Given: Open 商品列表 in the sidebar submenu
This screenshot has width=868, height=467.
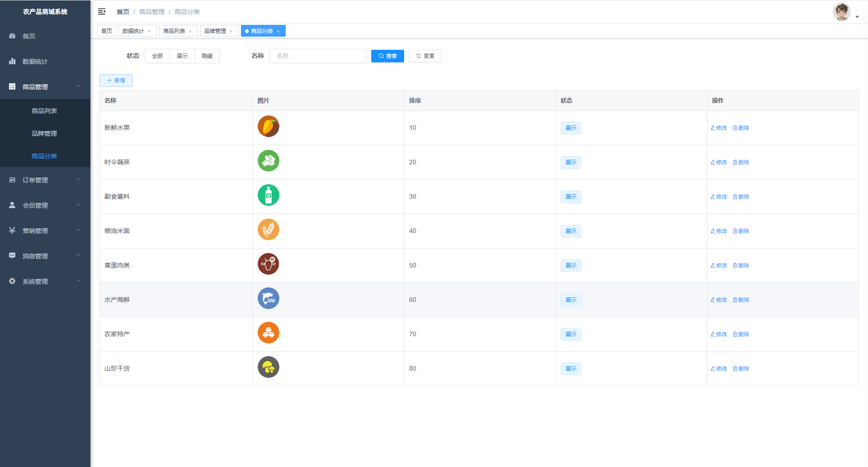Looking at the screenshot, I should pos(44,111).
